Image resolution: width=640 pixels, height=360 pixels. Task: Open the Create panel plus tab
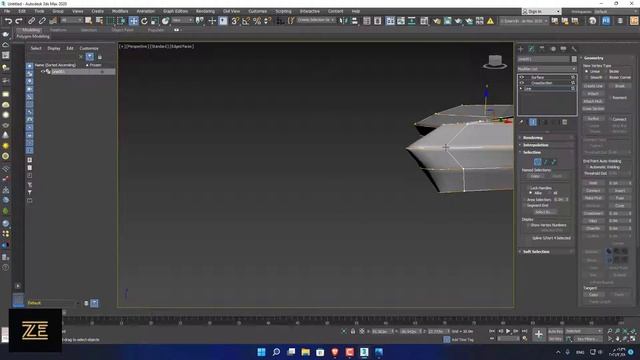(x=520, y=49)
